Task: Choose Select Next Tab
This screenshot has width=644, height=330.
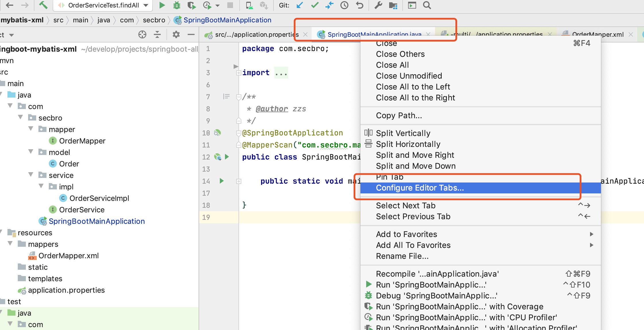Action: pyautogui.click(x=480, y=205)
